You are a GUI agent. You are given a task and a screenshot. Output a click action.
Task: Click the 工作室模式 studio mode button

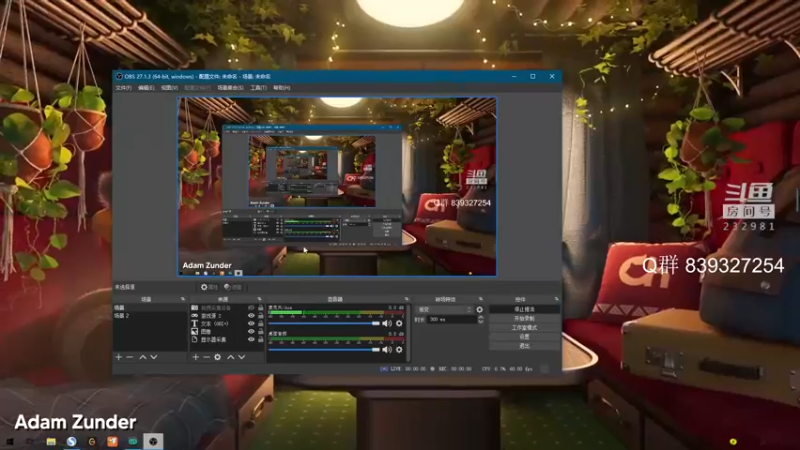pyautogui.click(x=524, y=328)
